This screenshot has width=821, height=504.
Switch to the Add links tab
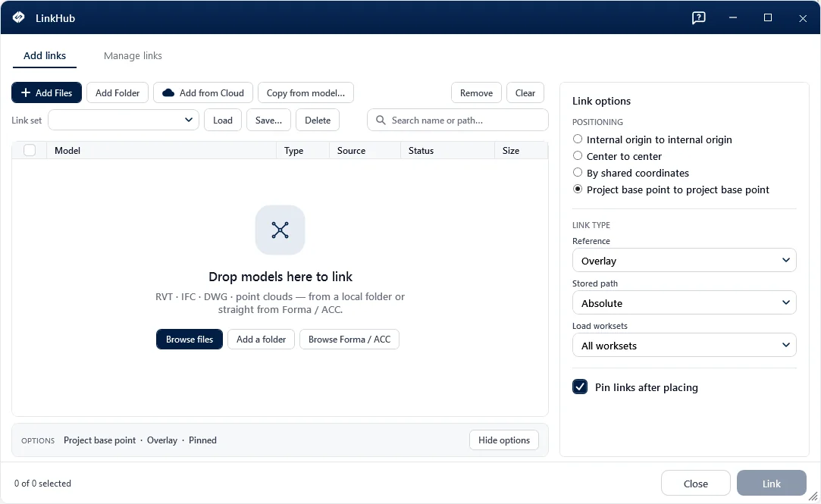point(45,55)
